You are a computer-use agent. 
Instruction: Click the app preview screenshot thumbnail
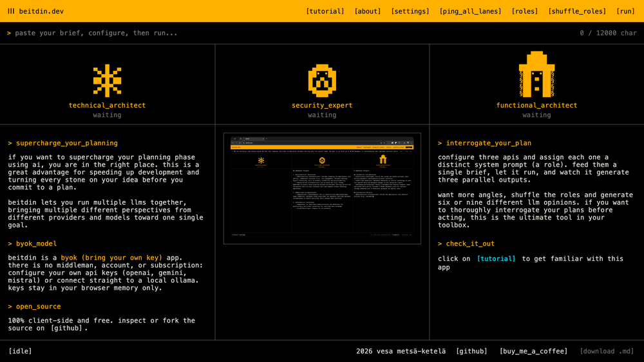click(x=322, y=189)
